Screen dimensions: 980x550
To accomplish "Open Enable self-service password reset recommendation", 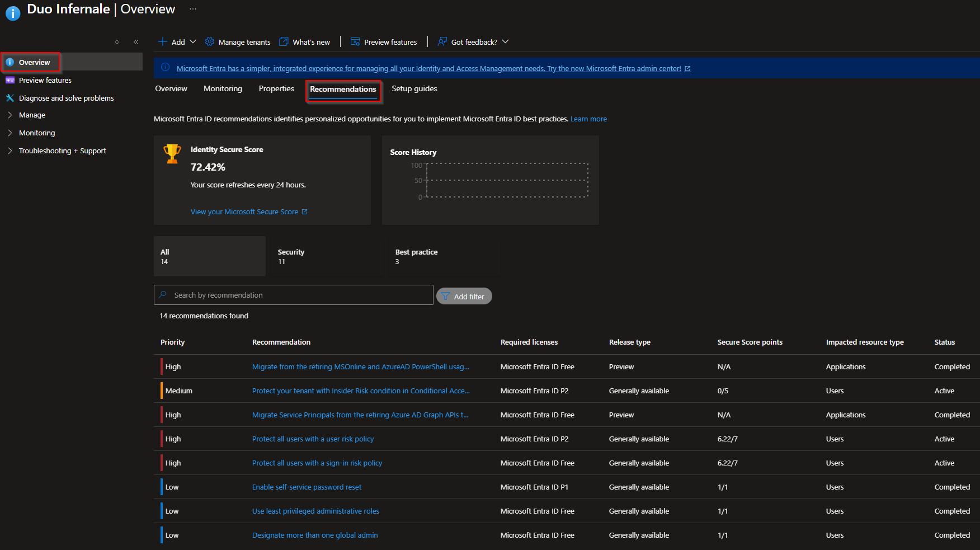I will tap(307, 487).
